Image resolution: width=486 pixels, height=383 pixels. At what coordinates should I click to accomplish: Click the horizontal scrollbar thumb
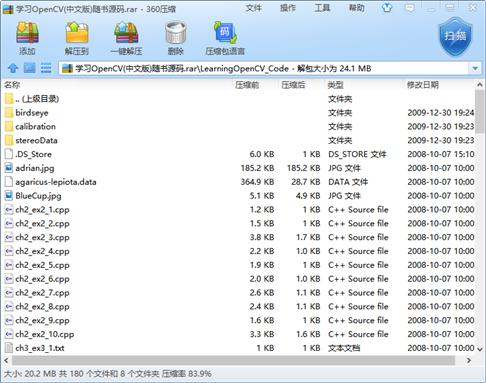click(x=233, y=360)
